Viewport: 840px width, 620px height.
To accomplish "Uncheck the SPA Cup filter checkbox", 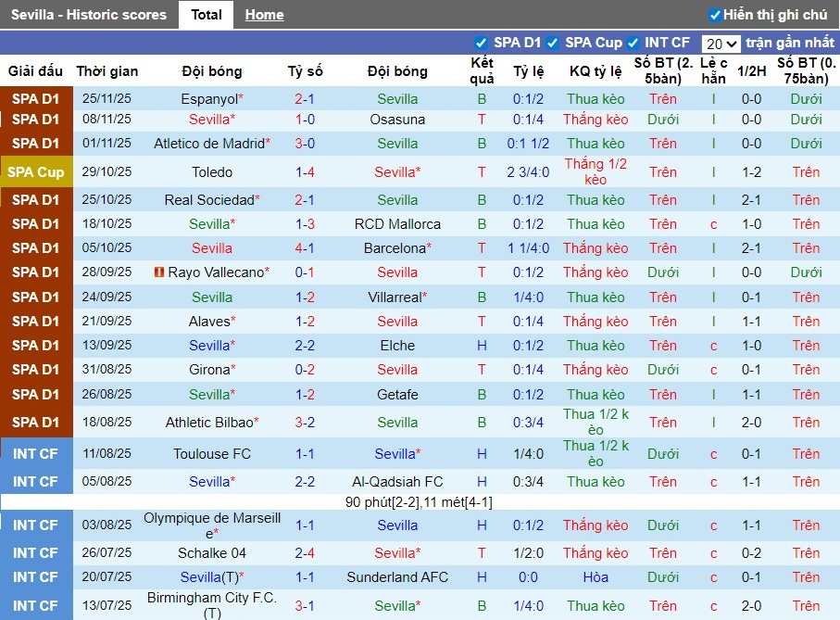I will click(x=552, y=43).
